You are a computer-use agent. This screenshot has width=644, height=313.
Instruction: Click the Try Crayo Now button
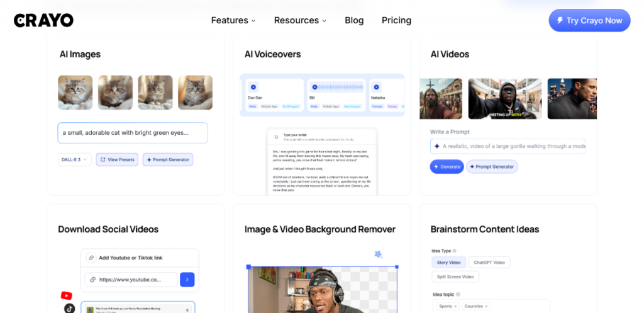pos(589,20)
